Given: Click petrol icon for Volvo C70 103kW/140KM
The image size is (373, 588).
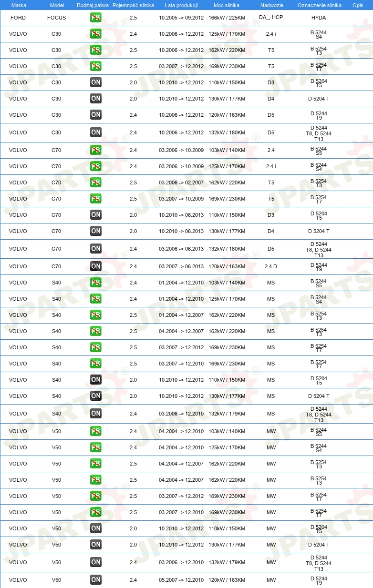Looking at the screenshot, I should coord(96,150).
